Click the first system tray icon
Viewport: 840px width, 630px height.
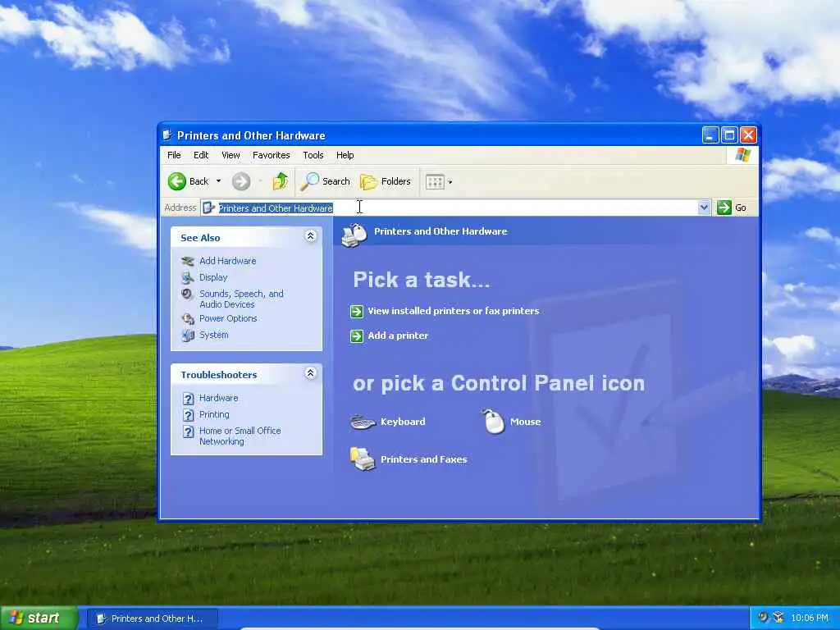764,617
